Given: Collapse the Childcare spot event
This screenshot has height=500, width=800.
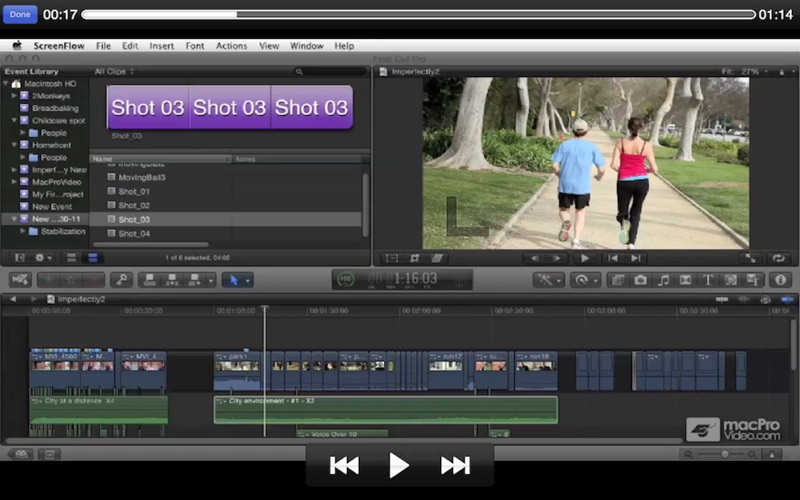Looking at the screenshot, I should tap(14, 120).
